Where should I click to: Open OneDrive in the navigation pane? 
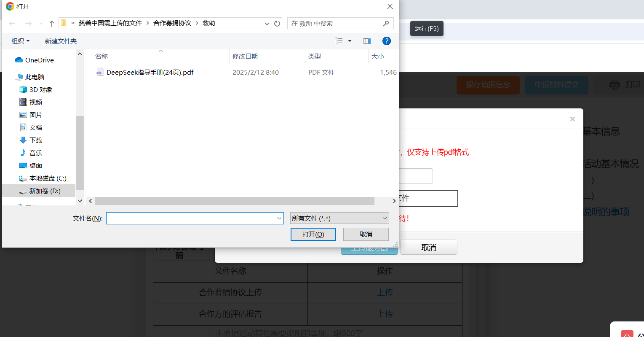coord(39,60)
